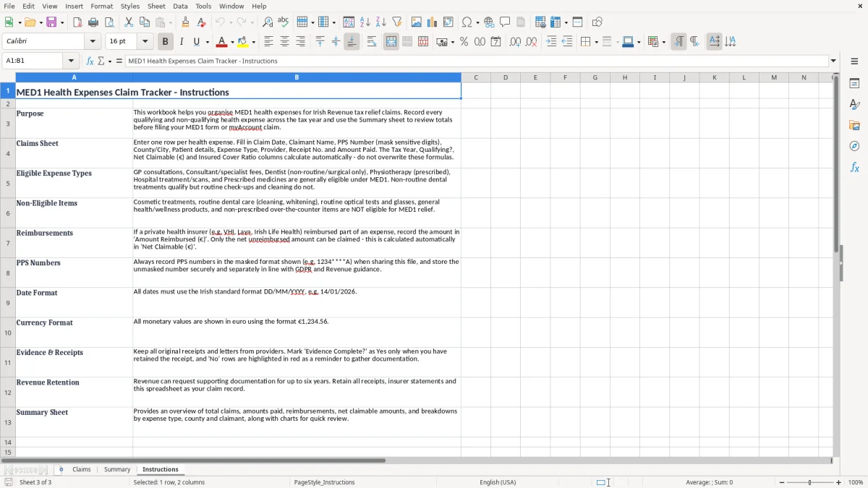868x488 pixels.
Task: Open the Styles menu
Action: (130, 6)
